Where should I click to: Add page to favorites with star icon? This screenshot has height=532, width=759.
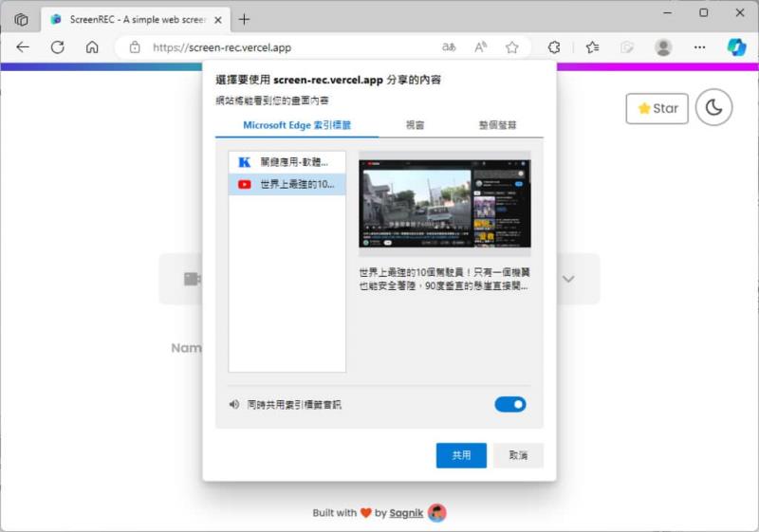(x=511, y=46)
